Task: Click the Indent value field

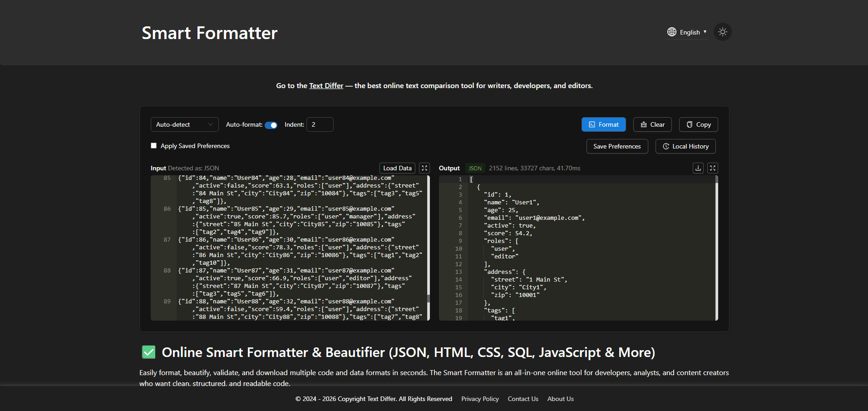Action: [x=320, y=124]
